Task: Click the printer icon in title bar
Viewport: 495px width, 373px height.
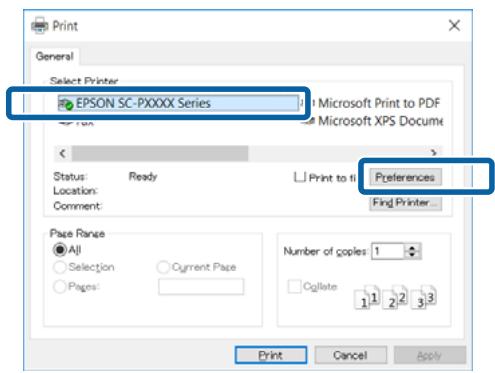Action: tap(40, 25)
